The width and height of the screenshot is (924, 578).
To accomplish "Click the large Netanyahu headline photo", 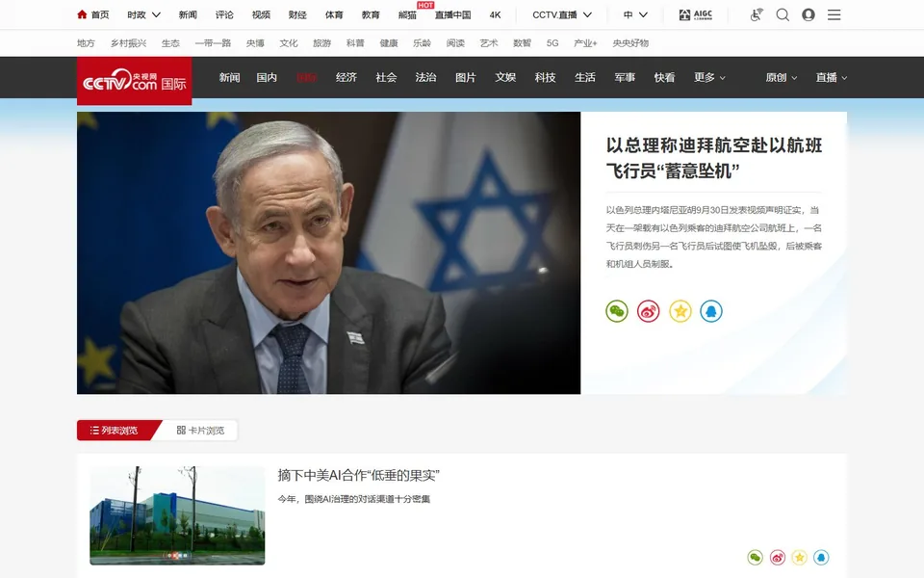I will coord(329,252).
